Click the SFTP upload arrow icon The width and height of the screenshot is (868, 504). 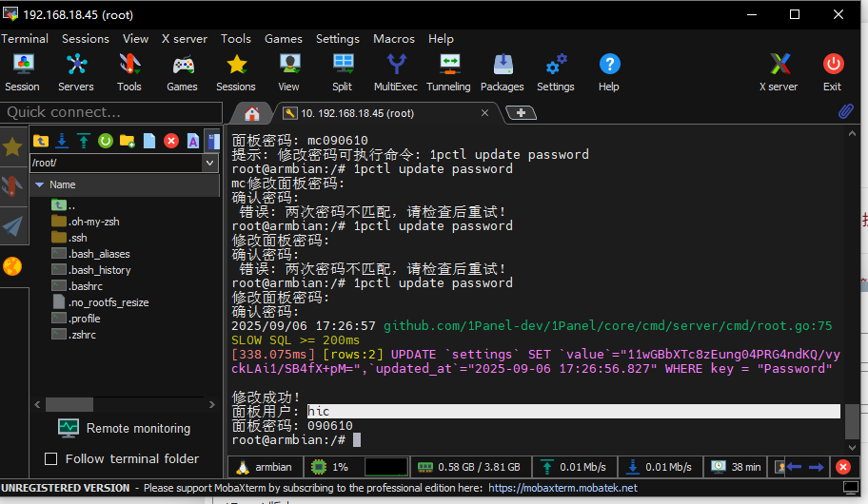pyautogui.click(x=84, y=141)
